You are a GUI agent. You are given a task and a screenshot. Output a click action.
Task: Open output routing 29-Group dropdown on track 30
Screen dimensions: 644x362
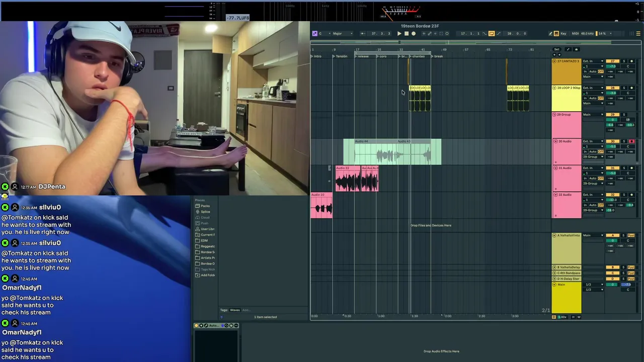(593, 157)
